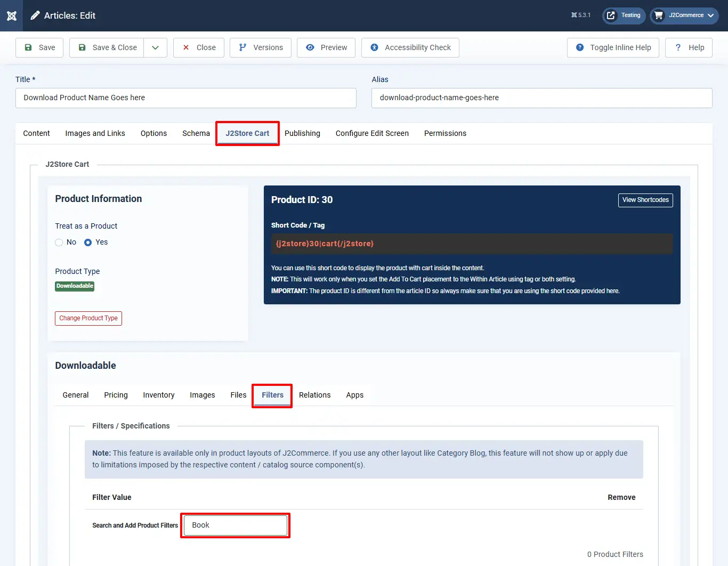The image size is (728, 566).
Task: Preview the article
Action: coord(326,47)
